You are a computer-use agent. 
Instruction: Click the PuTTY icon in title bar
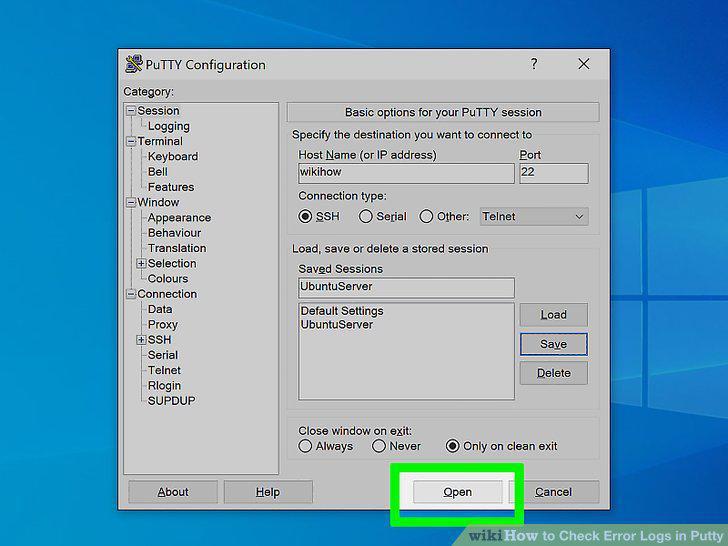coord(134,64)
